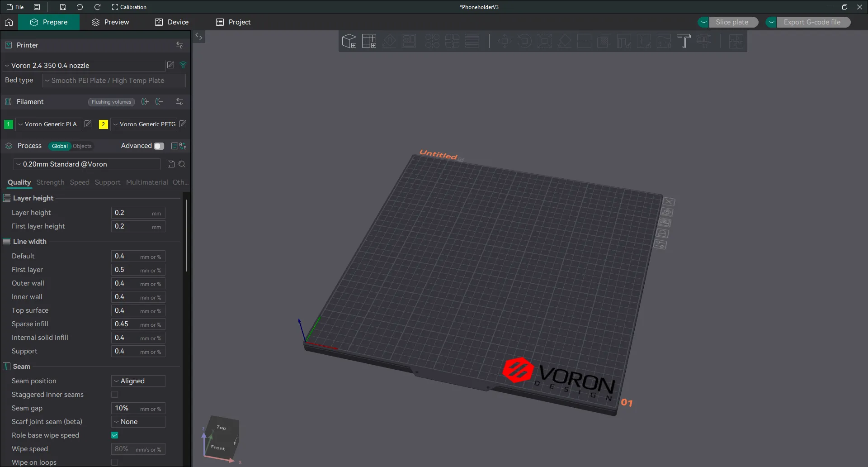This screenshot has height=467, width=868.
Task: Open the Seam position dropdown
Action: 138,381
